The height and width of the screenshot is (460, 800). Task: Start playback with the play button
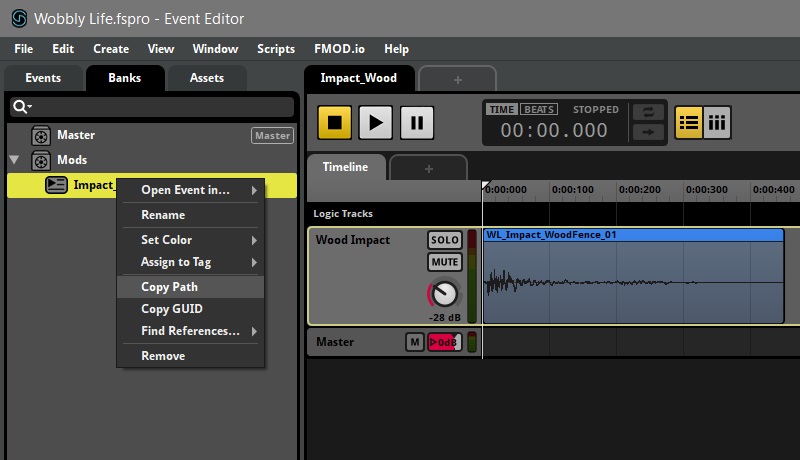pos(376,122)
